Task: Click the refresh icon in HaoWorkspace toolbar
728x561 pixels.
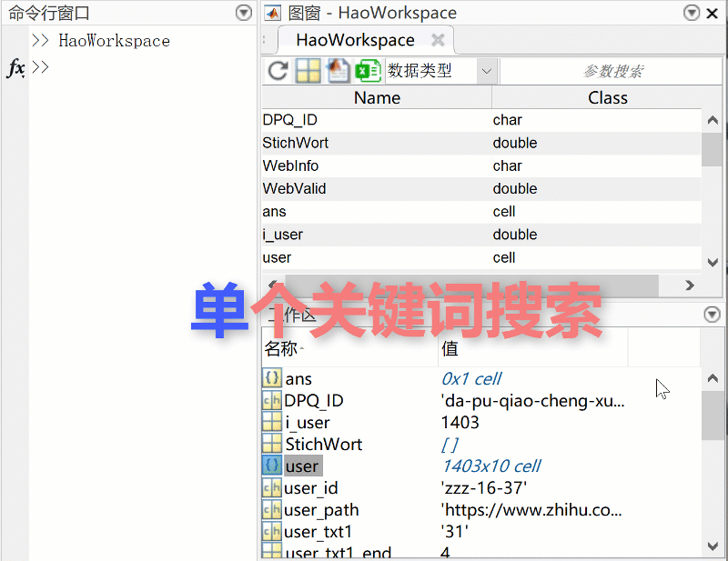Action: pos(278,71)
